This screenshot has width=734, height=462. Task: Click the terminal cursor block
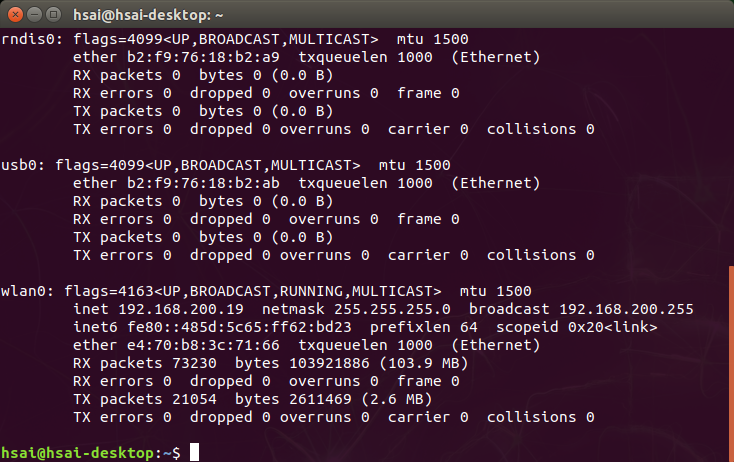194,452
